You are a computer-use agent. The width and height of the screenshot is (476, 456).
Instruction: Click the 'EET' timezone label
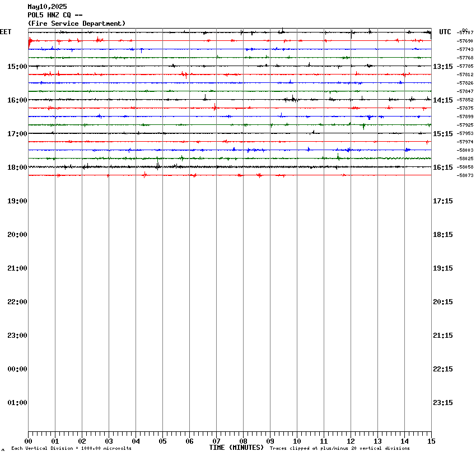coord(6,32)
